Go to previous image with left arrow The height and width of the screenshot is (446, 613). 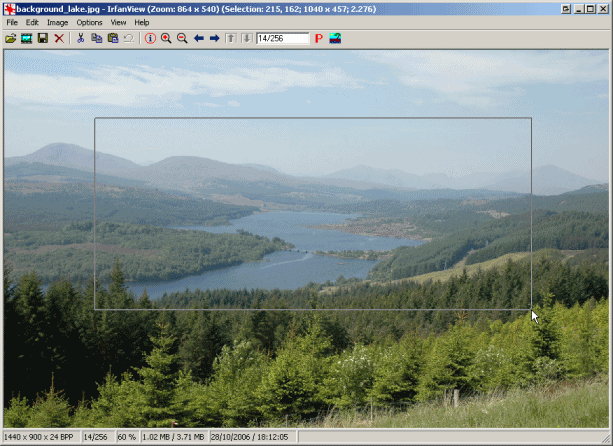click(199, 38)
